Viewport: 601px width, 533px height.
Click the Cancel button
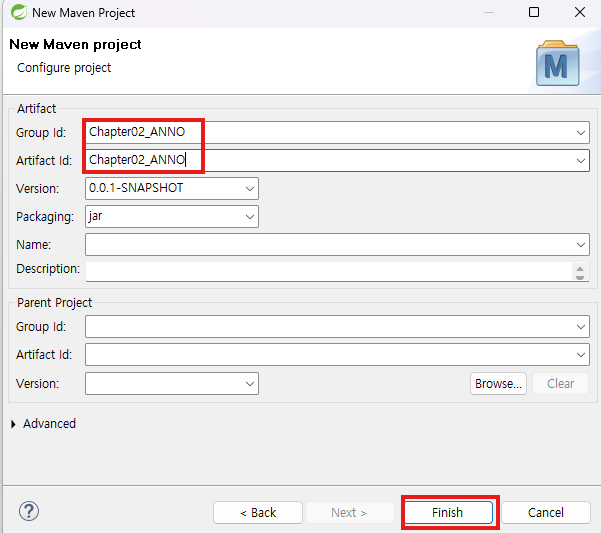click(546, 512)
